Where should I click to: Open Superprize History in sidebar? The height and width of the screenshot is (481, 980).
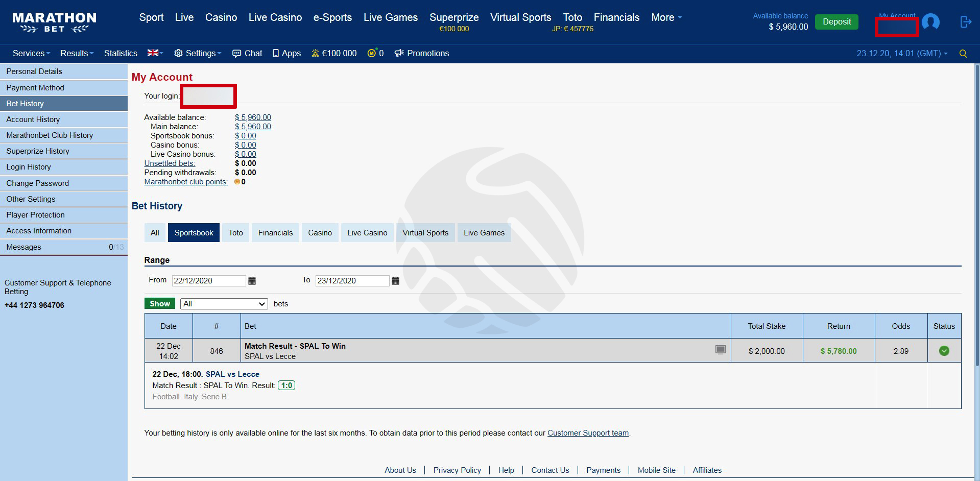(x=64, y=151)
